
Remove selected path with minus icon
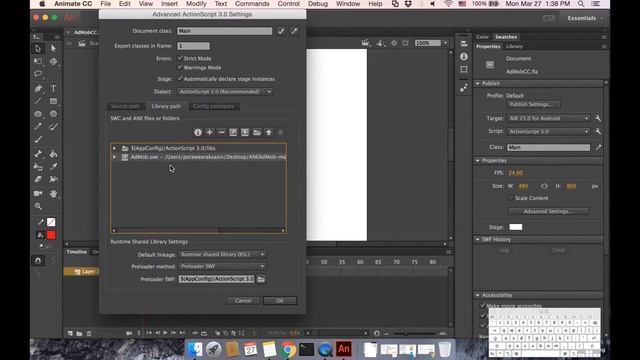coord(221,132)
